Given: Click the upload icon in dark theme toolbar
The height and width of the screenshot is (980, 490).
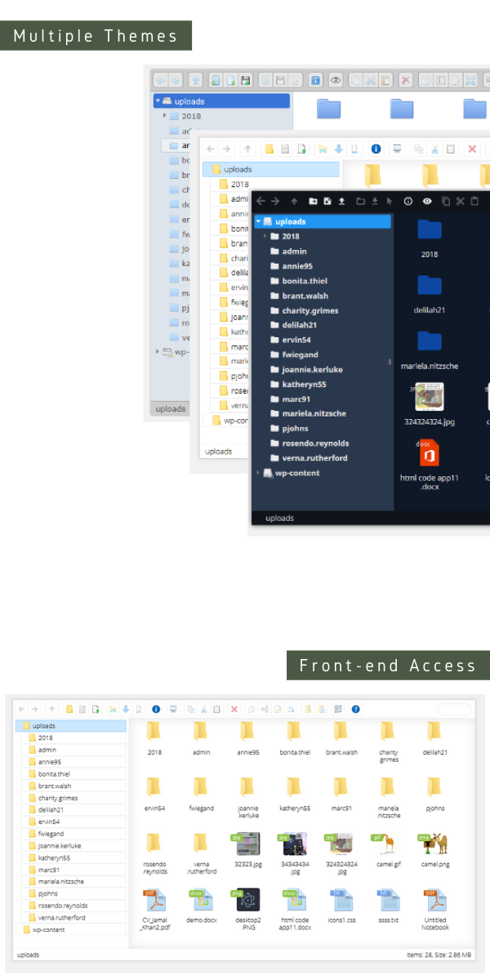Looking at the screenshot, I should tap(341, 201).
